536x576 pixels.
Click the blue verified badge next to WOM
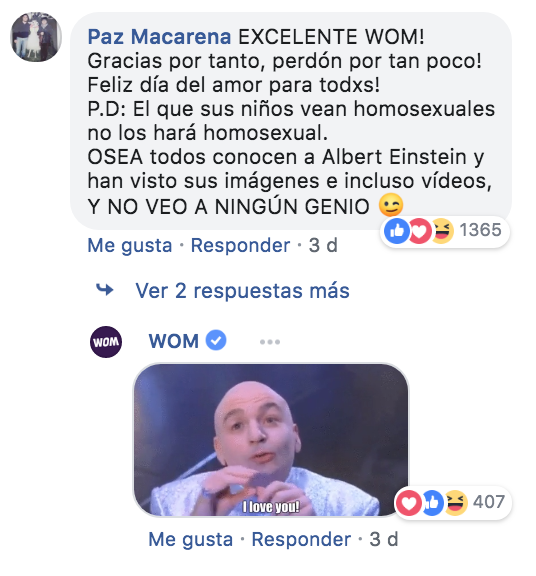coord(216,340)
